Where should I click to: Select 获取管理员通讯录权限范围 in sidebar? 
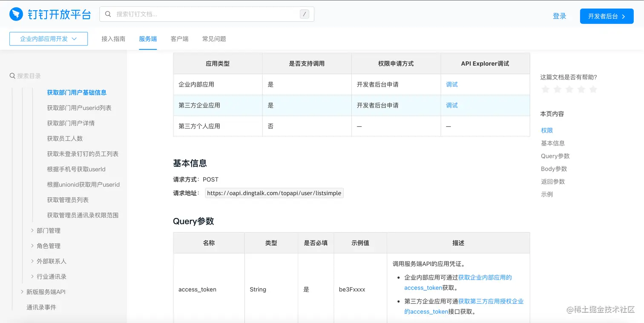(83, 215)
